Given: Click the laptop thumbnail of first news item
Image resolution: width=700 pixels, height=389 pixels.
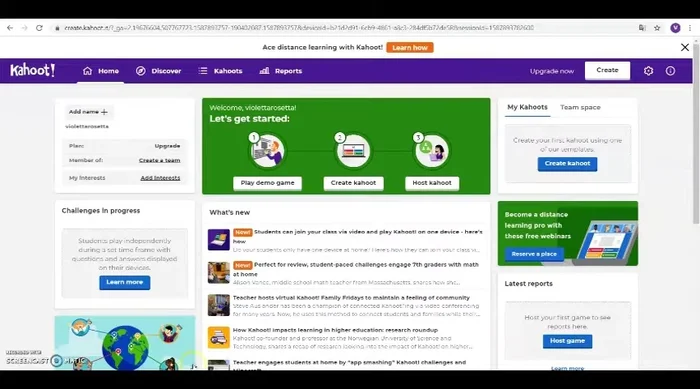Looking at the screenshot, I should (219, 240).
